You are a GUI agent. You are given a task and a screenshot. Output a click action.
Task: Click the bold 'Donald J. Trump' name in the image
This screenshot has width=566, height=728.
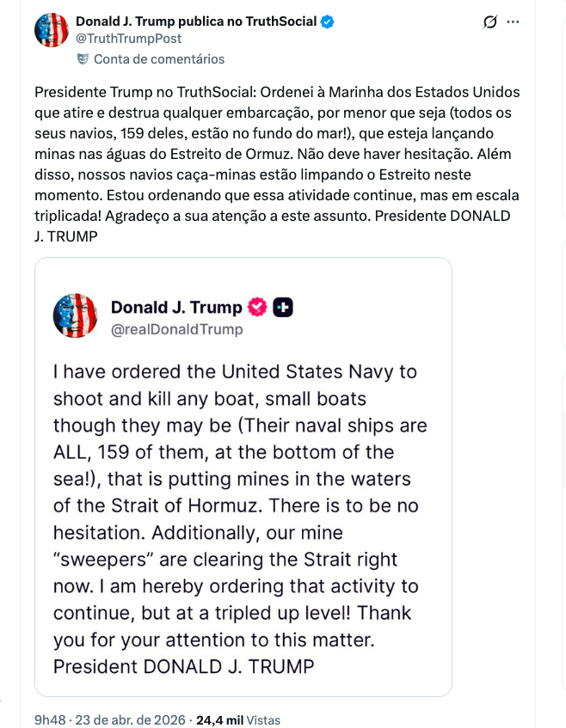[x=176, y=308]
